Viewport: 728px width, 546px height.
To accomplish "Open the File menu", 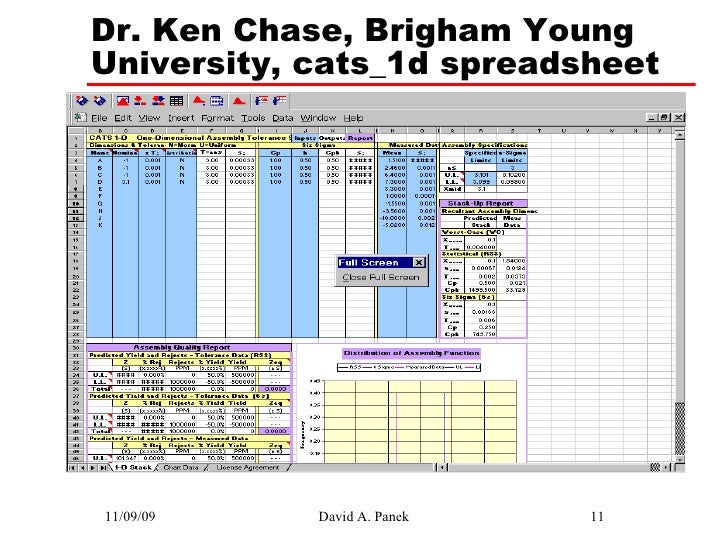I will pos(99,118).
